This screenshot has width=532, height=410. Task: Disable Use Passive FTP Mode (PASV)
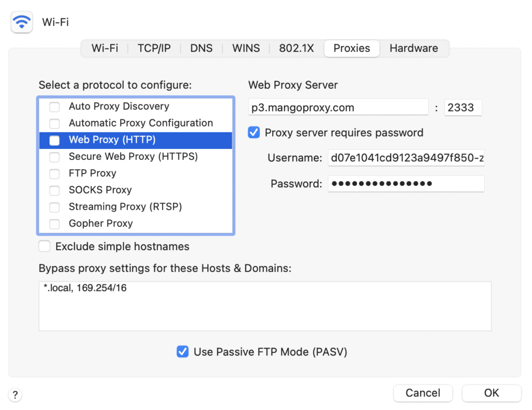tap(182, 352)
